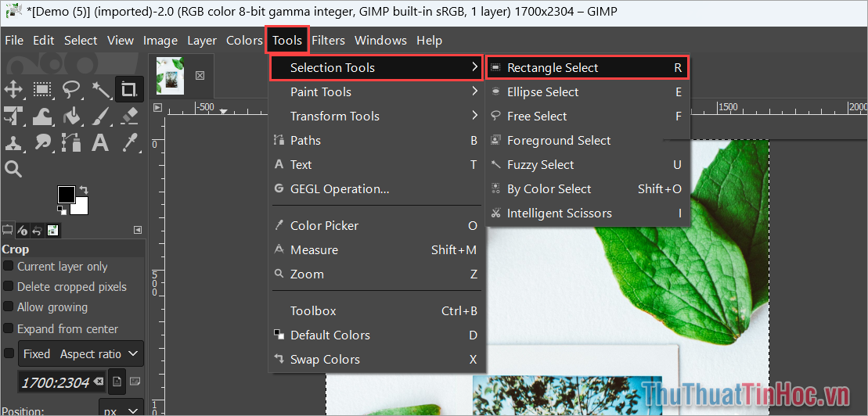The image size is (868, 416).
Task: Select the Text tool 'A' icon
Action: pos(100,142)
